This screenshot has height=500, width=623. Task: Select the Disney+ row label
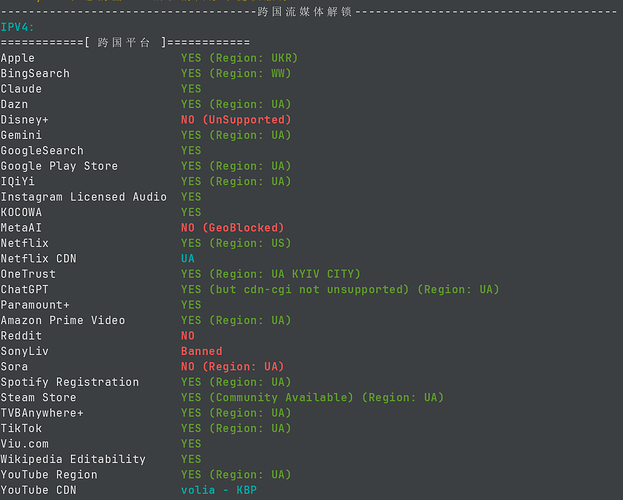click(x=25, y=120)
